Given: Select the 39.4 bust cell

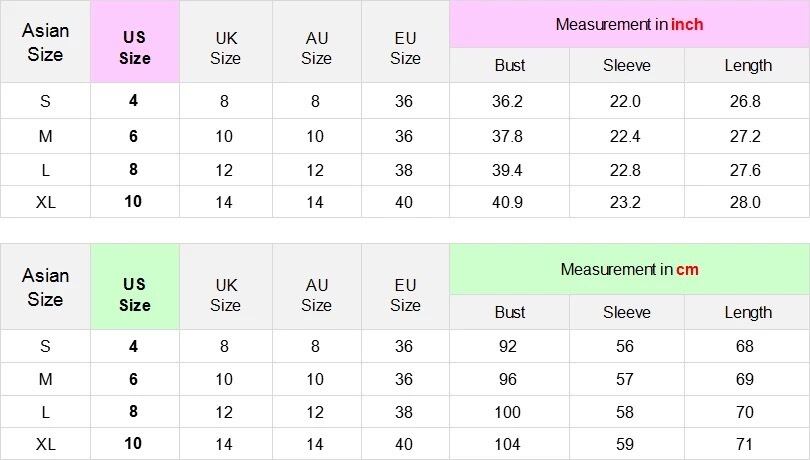Looking at the screenshot, I should (508, 170).
